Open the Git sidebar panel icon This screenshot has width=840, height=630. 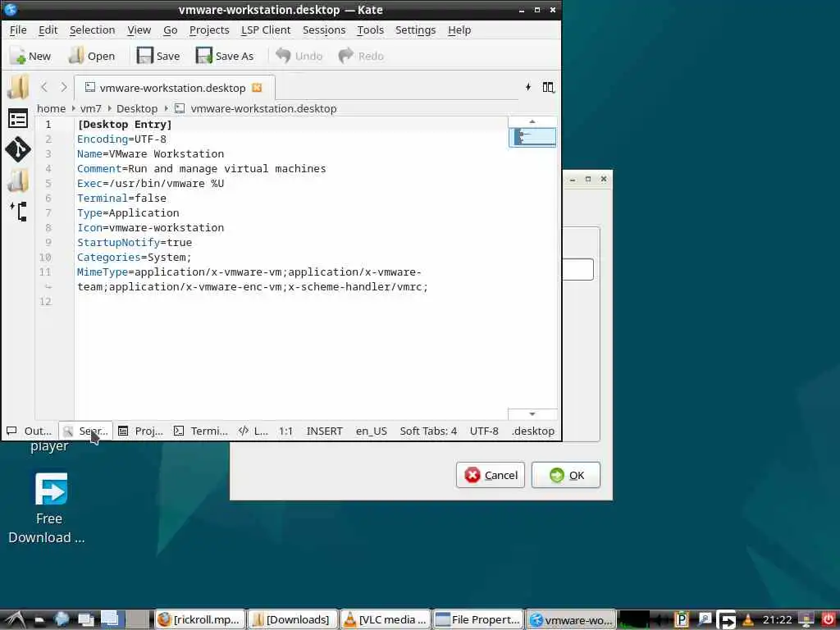(x=18, y=149)
